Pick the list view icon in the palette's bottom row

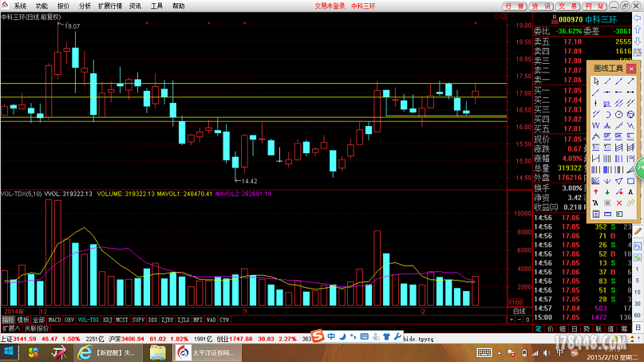pyautogui.click(x=596, y=214)
